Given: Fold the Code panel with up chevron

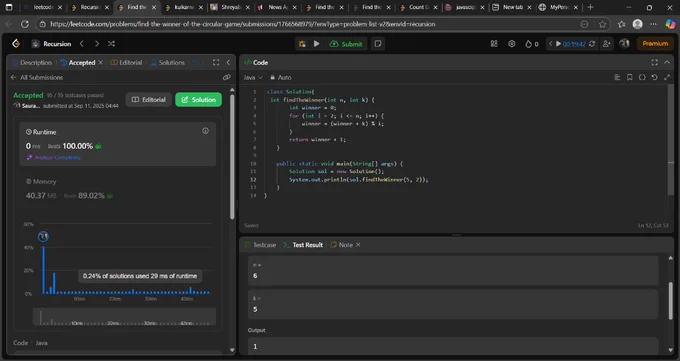Looking at the screenshot, I should coord(667,62).
